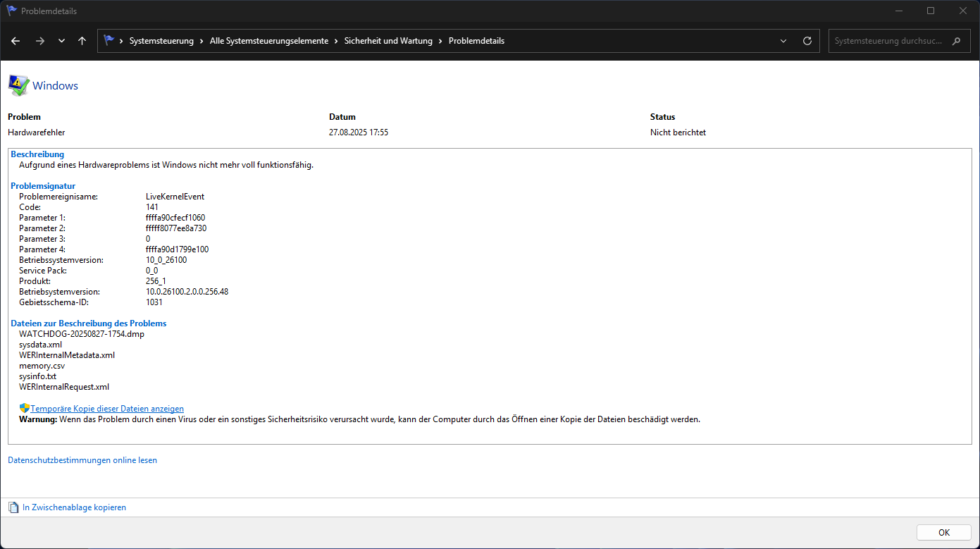The image size is (980, 549).
Task: Copy details via In Zwischenablage kopieren
Action: click(x=74, y=507)
